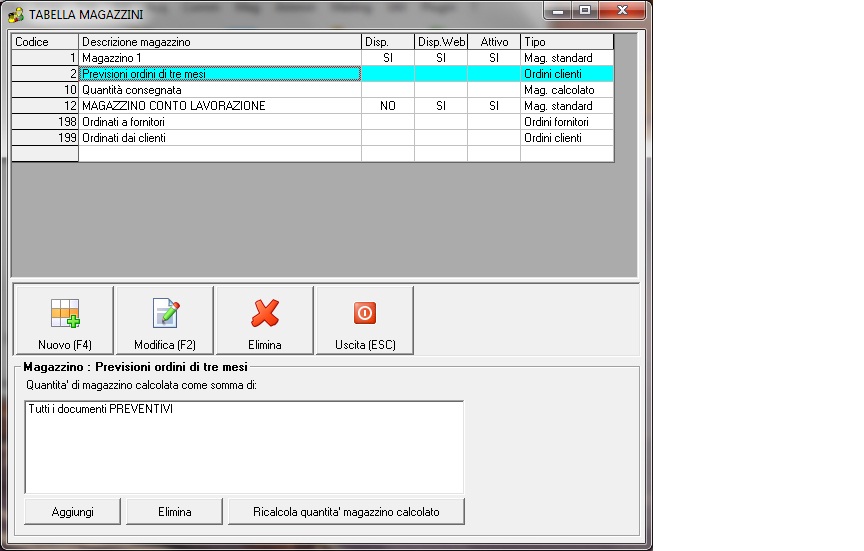Click Mag. standard type cell of Magazzino 1

tap(567, 58)
